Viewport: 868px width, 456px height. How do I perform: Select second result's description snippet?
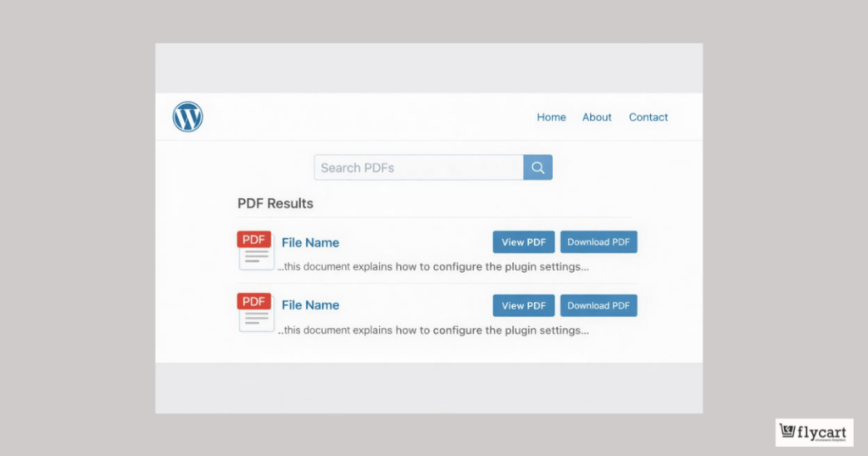[433, 331]
